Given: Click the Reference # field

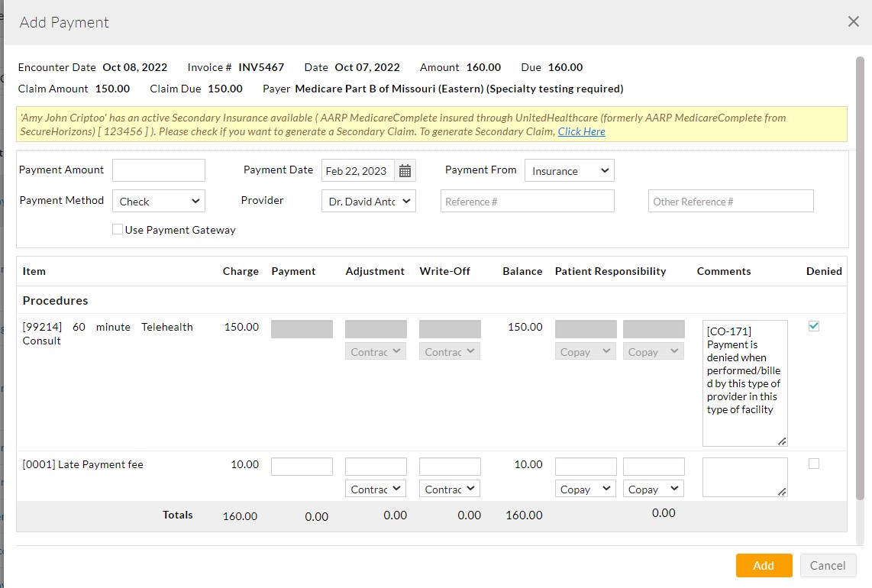Looking at the screenshot, I should 527,201.
